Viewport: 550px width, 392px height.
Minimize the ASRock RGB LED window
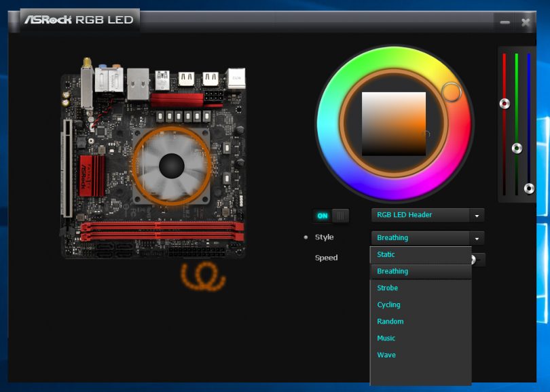coord(505,22)
